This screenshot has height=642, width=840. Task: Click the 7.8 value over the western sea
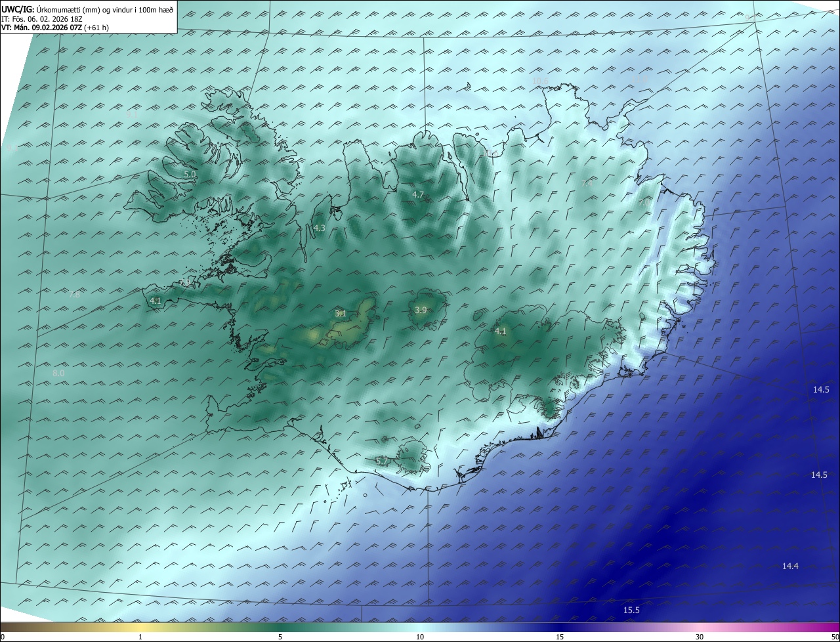tap(74, 295)
